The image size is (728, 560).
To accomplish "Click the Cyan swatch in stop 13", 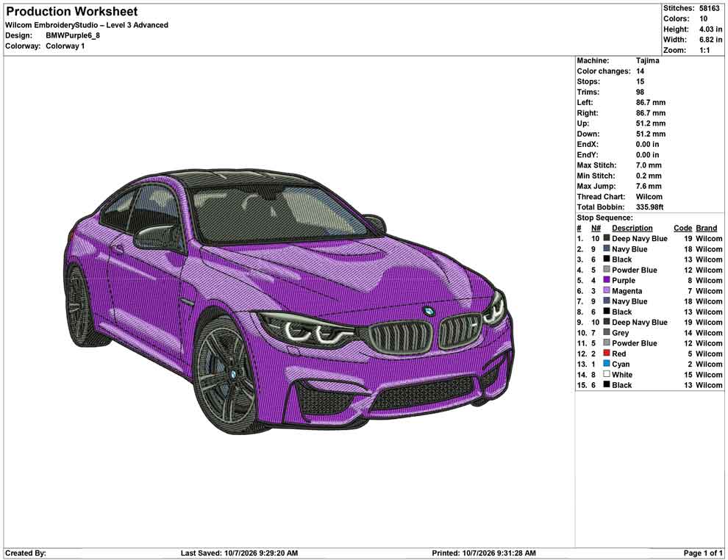I will click(x=607, y=363).
